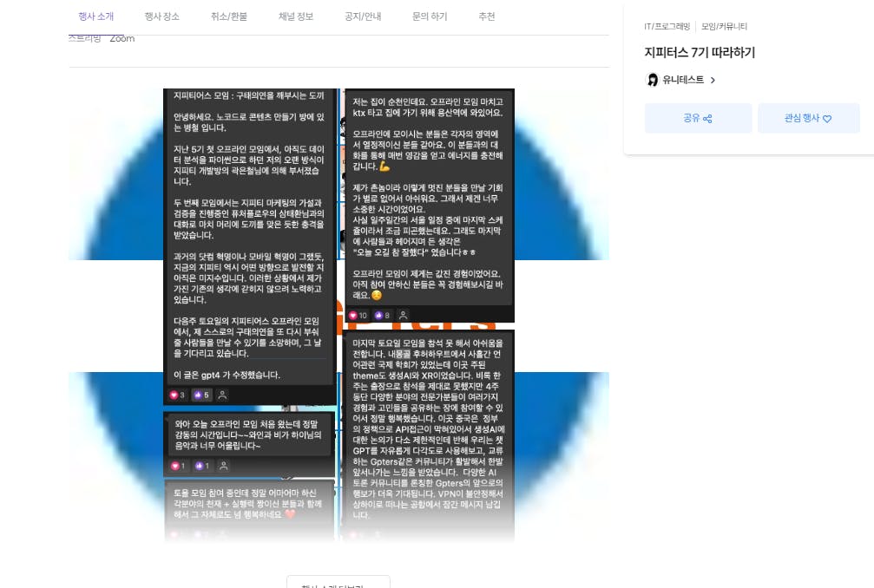874x588 pixels.
Task: Click the heart reaction showing 10
Action: (x=358, y=315)
